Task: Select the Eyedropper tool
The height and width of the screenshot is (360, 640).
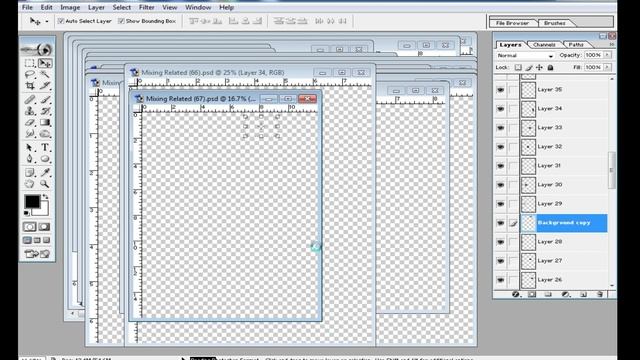Action: point(45,173)
